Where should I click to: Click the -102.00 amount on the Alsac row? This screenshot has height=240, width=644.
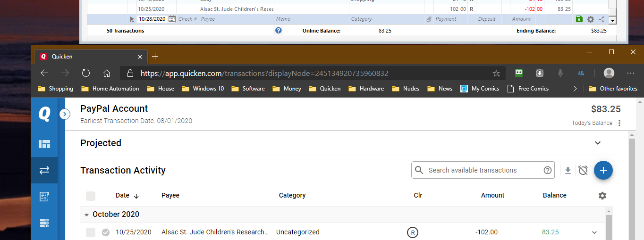(x=486, y=232)
